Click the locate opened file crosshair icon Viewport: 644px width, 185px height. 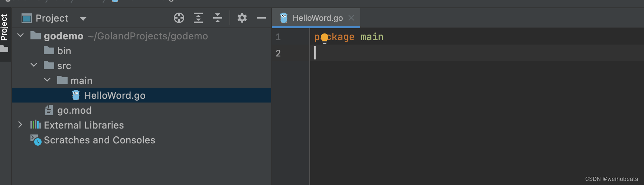179,18
